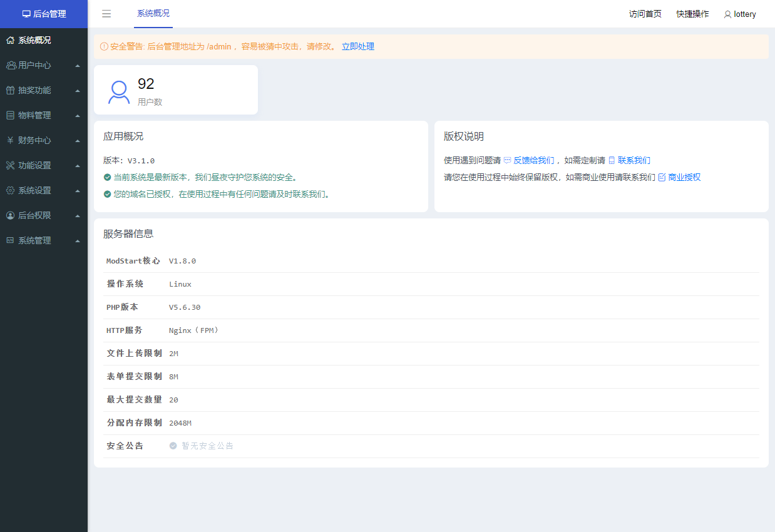This screenshot has width=775, height=532.
Task: Click the 表单提交限制 value 8M
Action: [173, 377]
